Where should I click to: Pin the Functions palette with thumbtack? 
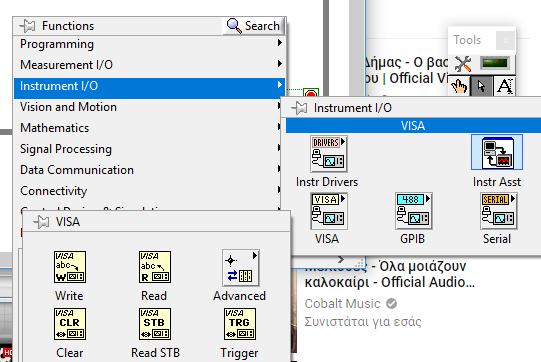28,26
